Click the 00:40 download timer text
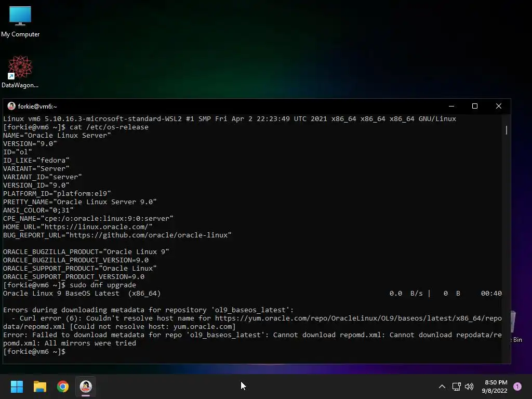The height and width of the screenshot is (399, 532). tap(491, 294)
